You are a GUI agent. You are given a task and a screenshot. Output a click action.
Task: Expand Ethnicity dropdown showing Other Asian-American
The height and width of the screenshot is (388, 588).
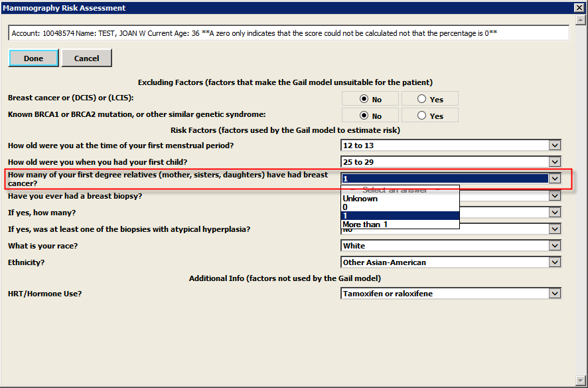click(555, 262)
